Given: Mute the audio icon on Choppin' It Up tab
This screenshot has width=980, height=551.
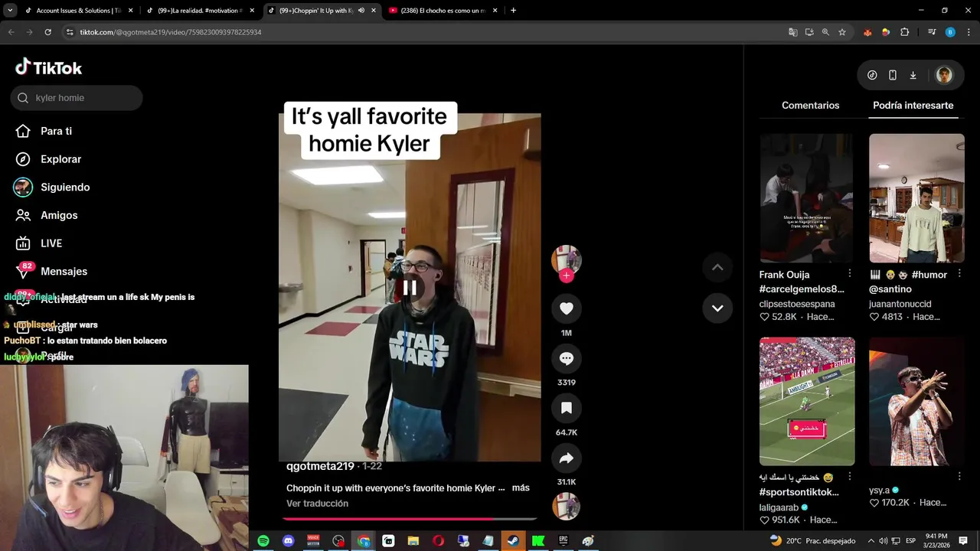Looking at the screenshot, I should click(361, 11).
